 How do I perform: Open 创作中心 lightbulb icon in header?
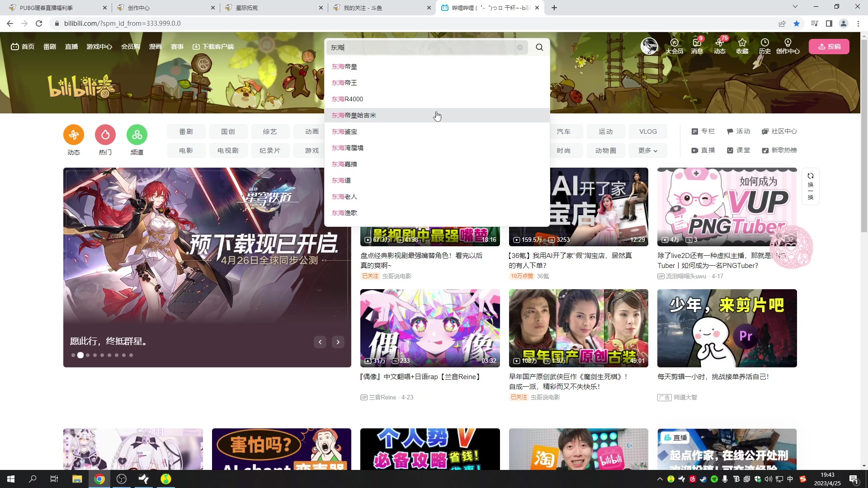tap(788, 46)
